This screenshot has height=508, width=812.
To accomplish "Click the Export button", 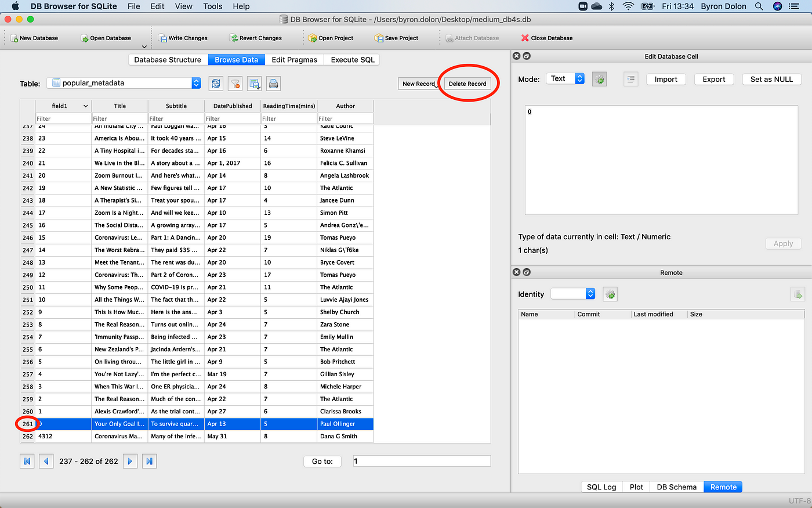I will coord(714,80).
